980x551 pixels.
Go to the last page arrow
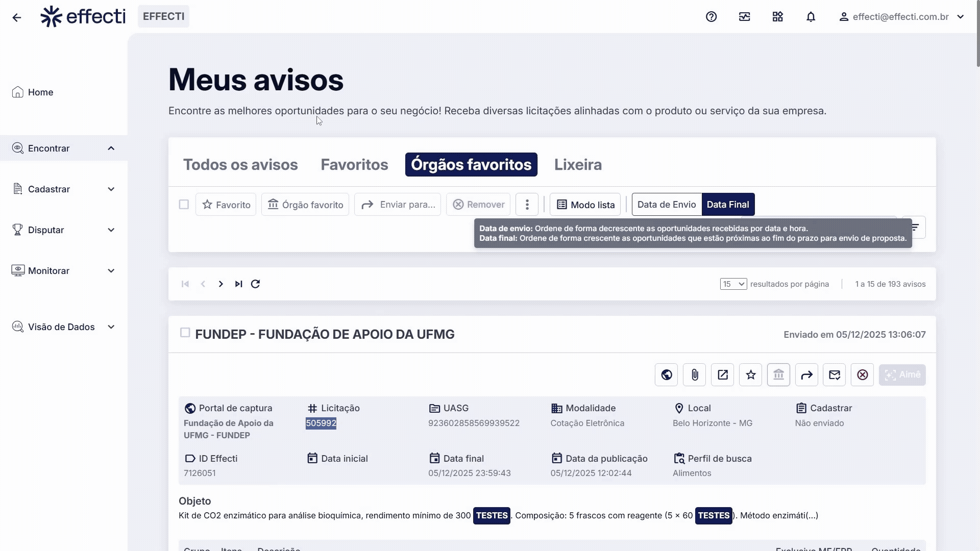click(x=238, y=284)
